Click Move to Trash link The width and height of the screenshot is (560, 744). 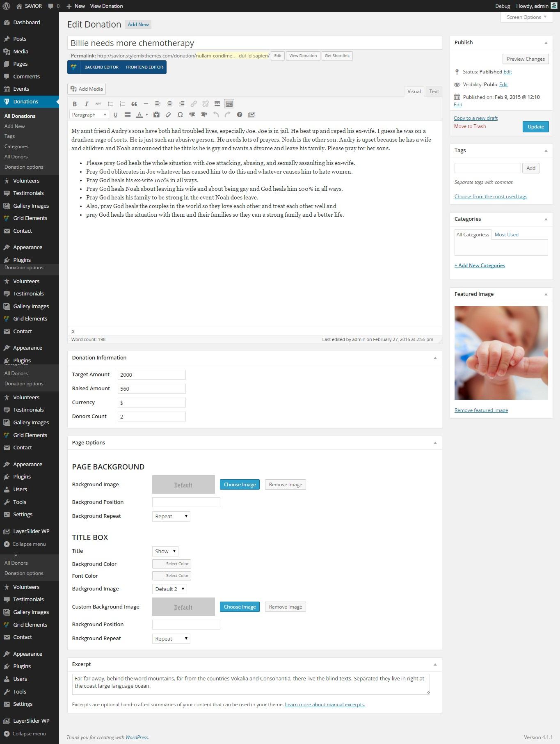(x=470, y=126)
